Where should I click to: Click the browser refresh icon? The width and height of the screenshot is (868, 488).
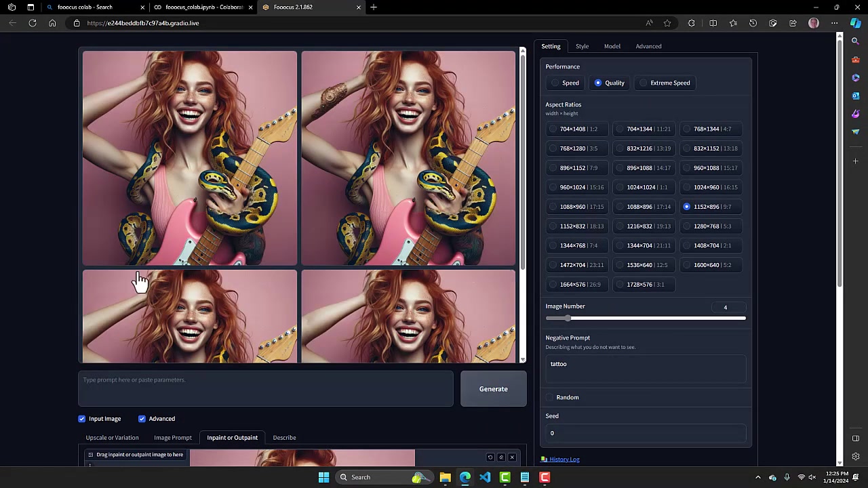pos(33,23)
